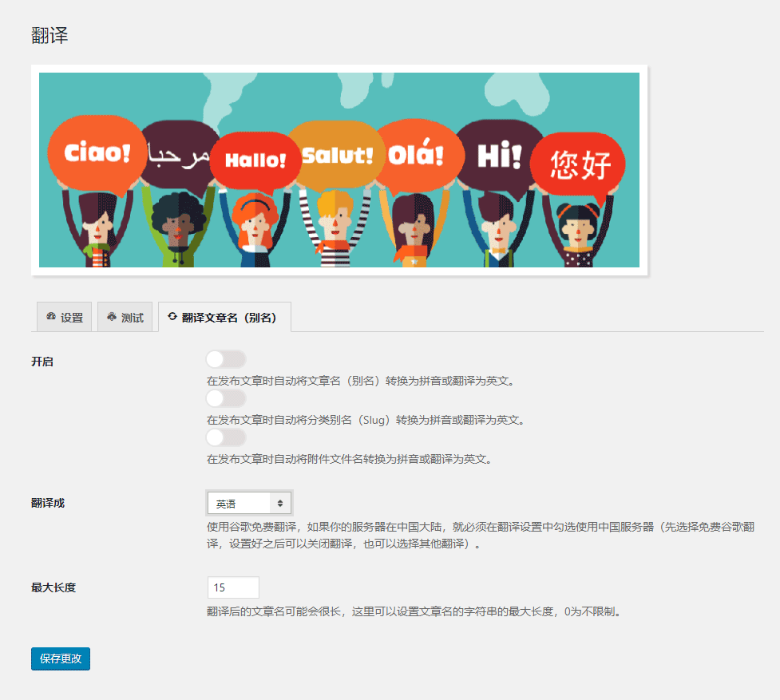Click the paw icon on 测试 tab
This screenshot has height=700, width=780.
[x=112, y=317]
